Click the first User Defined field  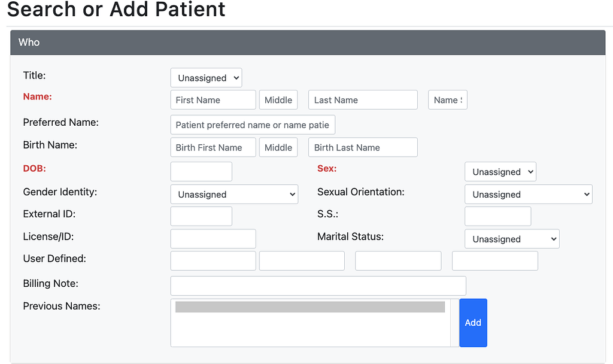pyautogui.click(x=213, y=260)
